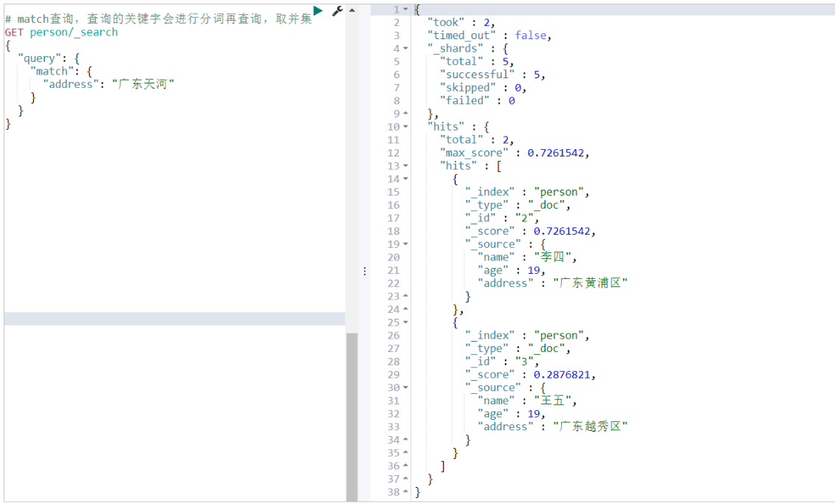Click the fold end marker on line 36
This screenshot has width=835, height=504.
405,466
